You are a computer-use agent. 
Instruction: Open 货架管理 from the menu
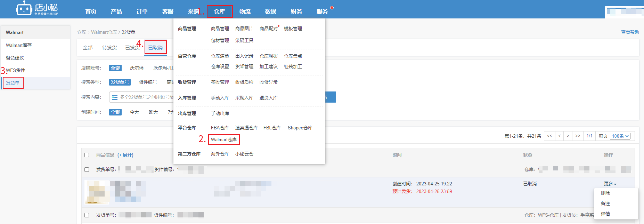pyautogui.click(x=244, y=66)
